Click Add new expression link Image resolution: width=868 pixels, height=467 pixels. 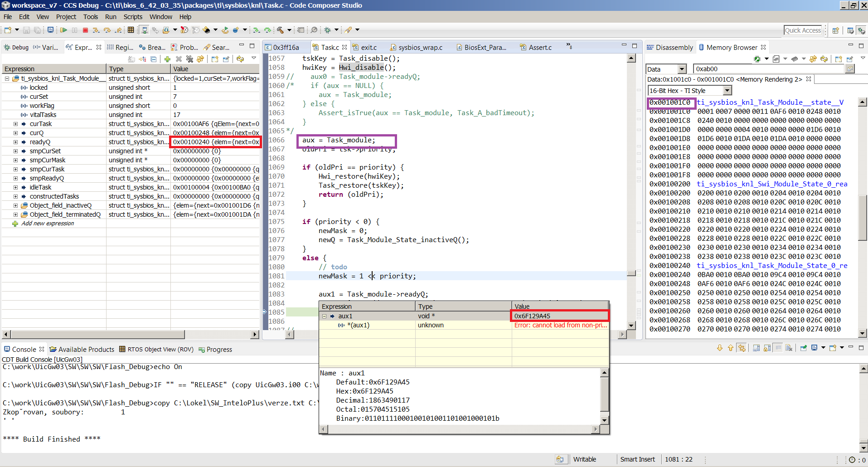pos(48,224)
